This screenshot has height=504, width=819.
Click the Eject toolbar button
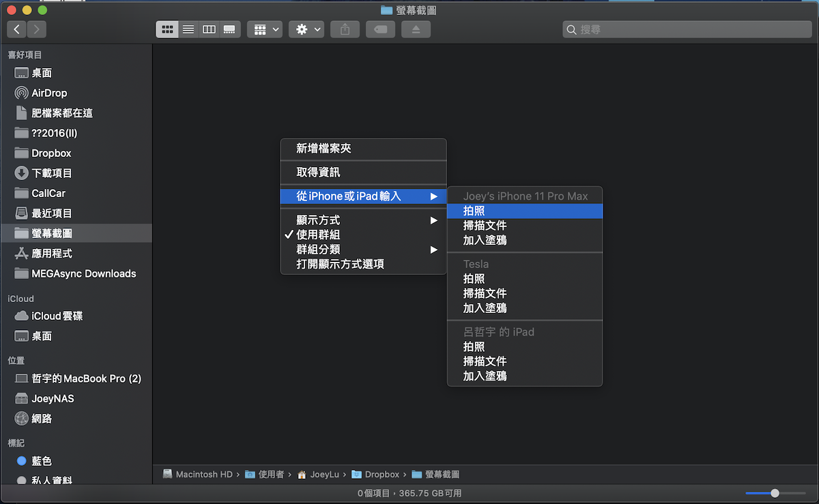point(416,29)
